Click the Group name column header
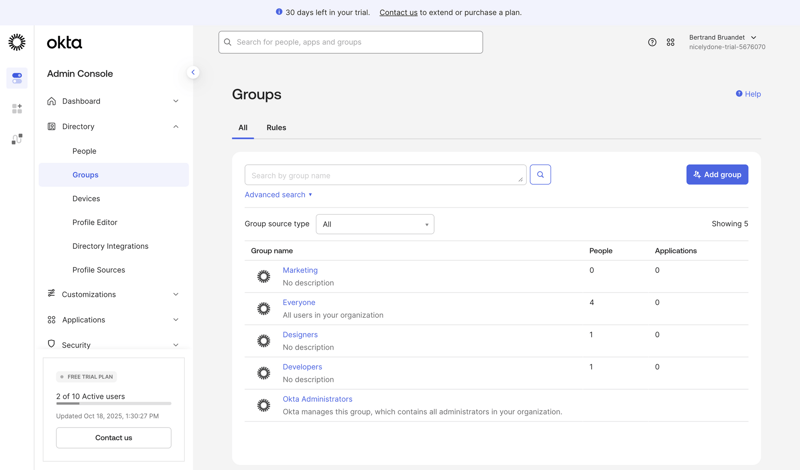Screen dimensions: 800x470 coord(271,251)
